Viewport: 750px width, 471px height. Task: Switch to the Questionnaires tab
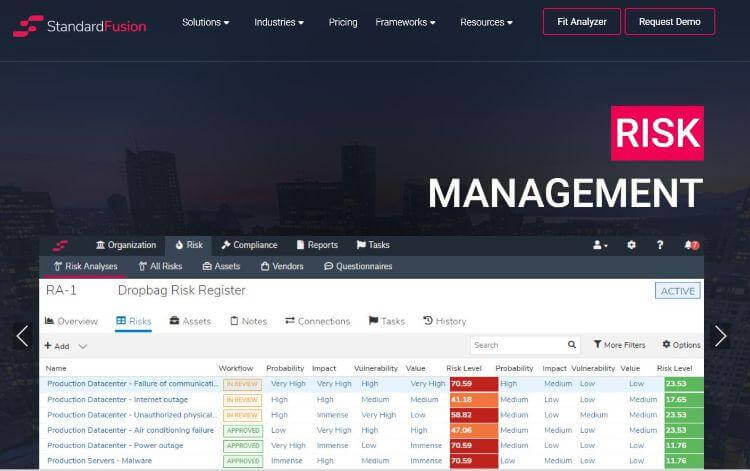(358, 266)
